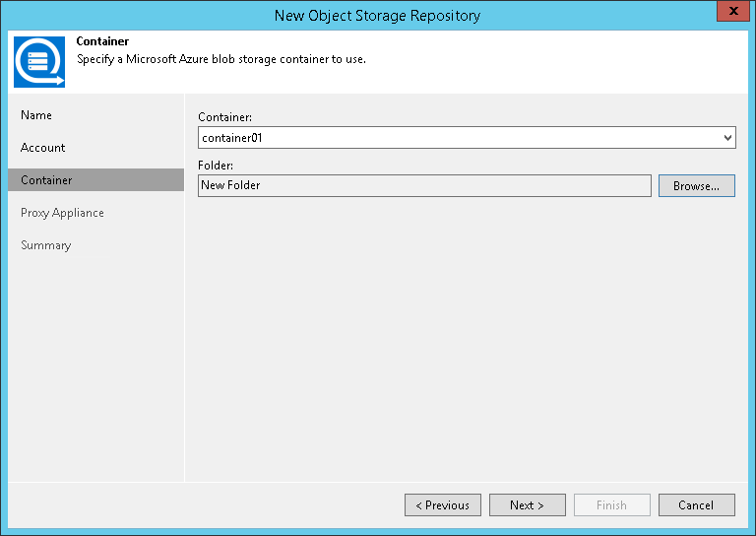Open the Container dropdown list
Image resolution: width=756 pixels, height=536 pixels.
[727, 138]
